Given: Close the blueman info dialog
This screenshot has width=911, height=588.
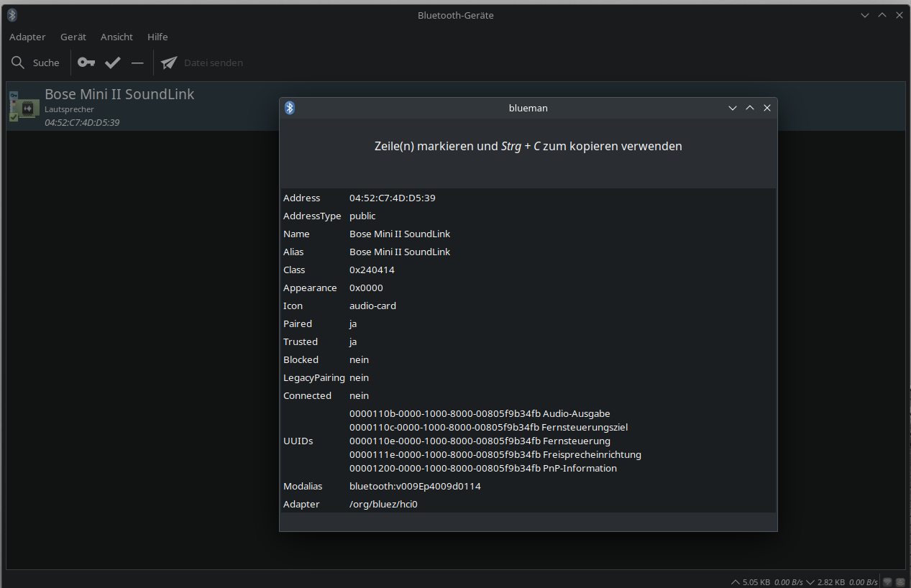Looking at the screenshot, I should (766, 108).
